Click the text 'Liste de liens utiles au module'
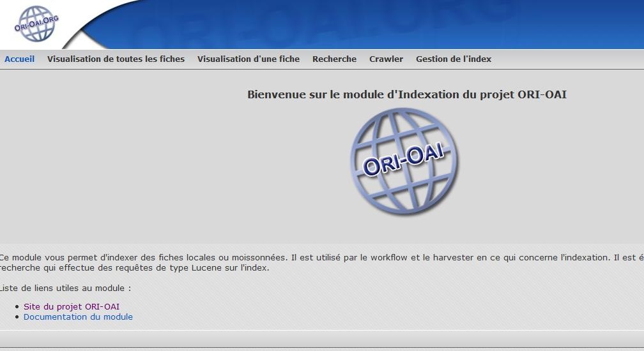The width and height of the screenshot is (644, 351). coord(65,288)
